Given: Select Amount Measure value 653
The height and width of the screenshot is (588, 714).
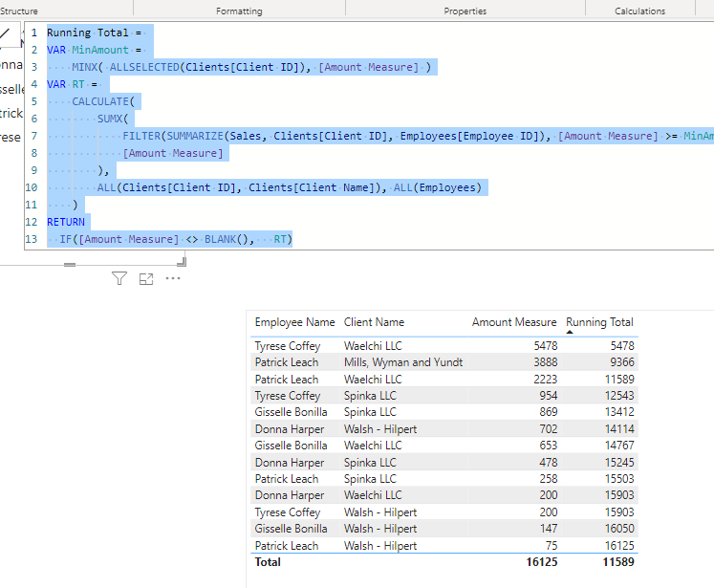Looking at the screenshot, I should 549,446.
